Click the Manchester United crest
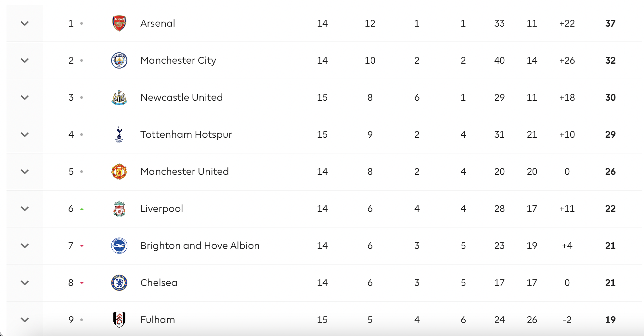Screen dimensions: 644x336 pyautogui.click(x=119, y=172)
